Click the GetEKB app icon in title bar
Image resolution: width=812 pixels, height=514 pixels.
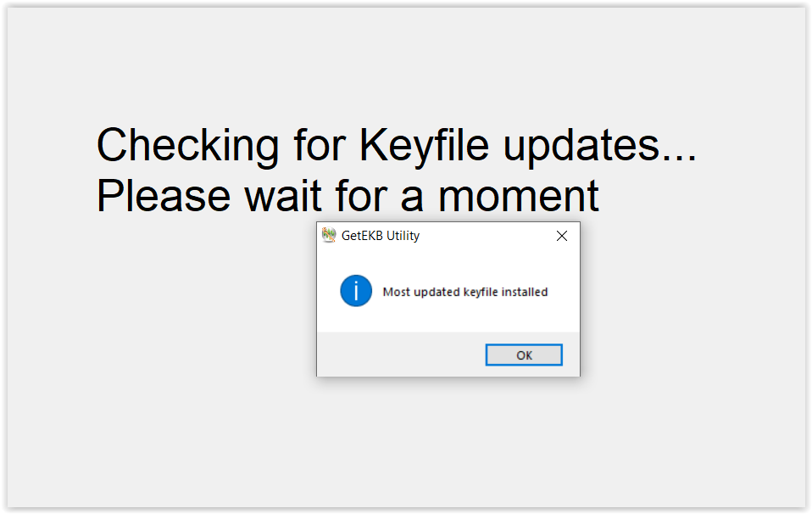(329, 235)
